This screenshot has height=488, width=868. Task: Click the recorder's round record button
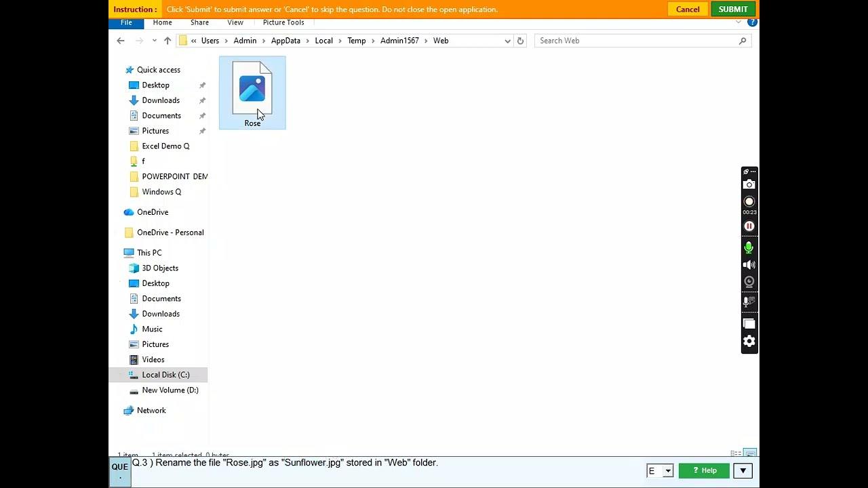[749, 201]
